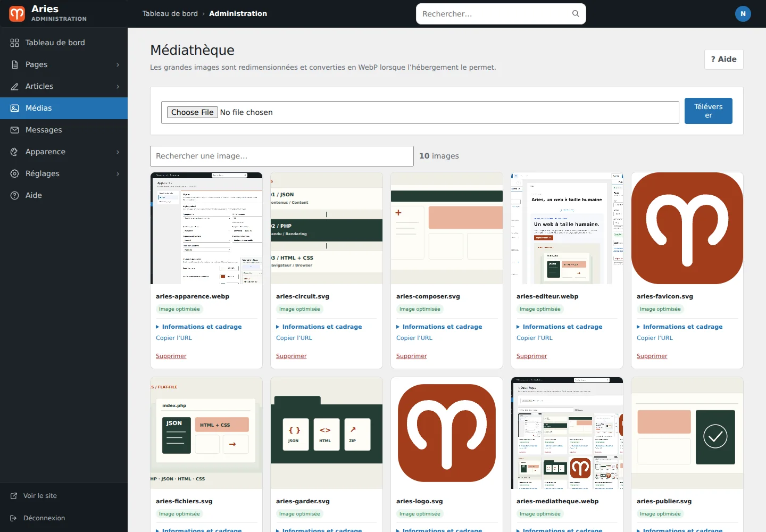Click the Déconnexion logout icon
This screenshot has height=532, width=766.
[x=14, y=518]
